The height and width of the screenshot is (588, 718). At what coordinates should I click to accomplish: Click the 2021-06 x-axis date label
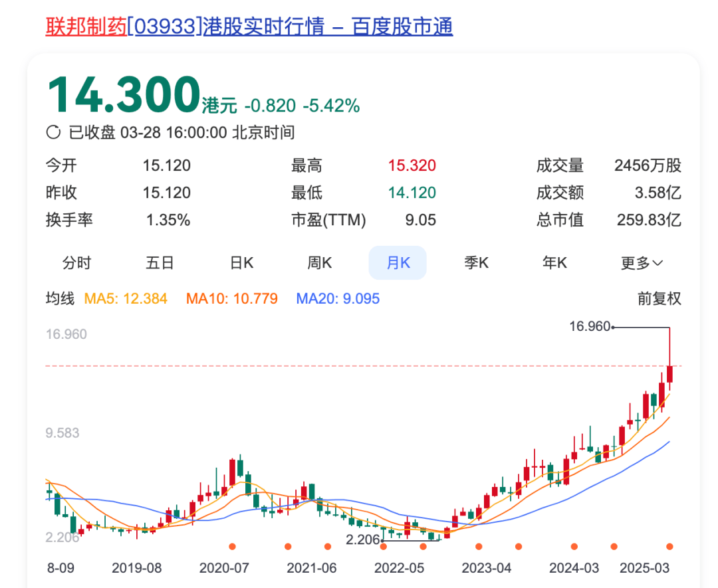(311, 568)
